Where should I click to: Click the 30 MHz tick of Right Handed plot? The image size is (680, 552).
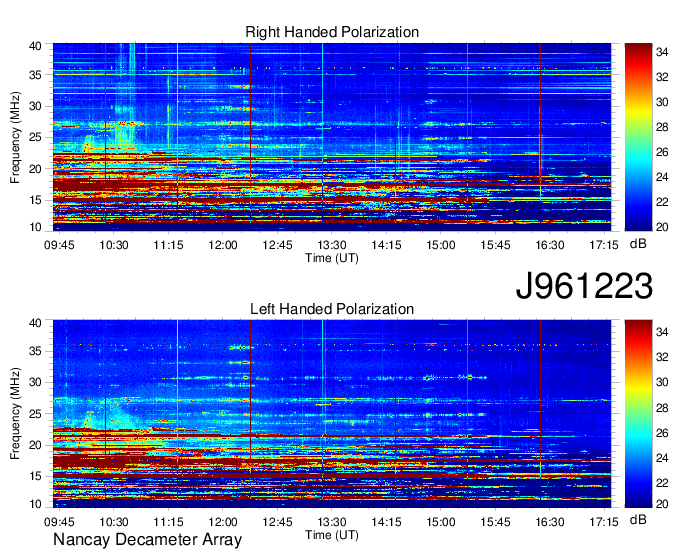[x=35, y=106]
